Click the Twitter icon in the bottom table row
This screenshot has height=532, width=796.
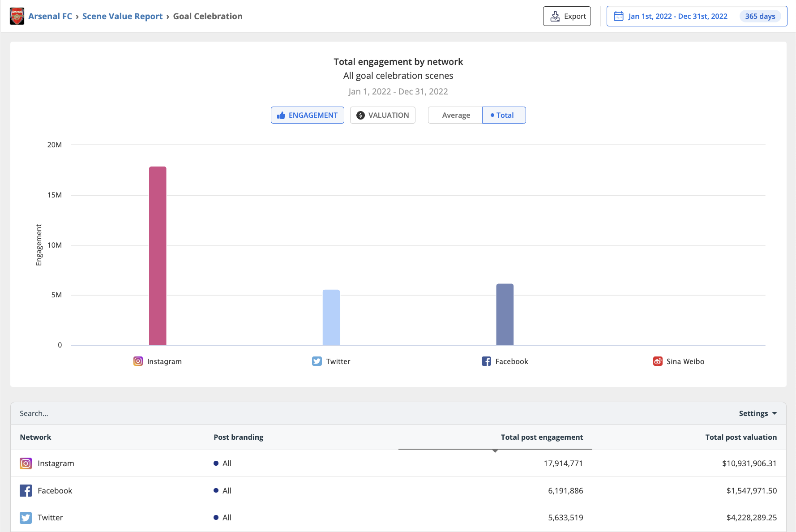pos(26,517)
